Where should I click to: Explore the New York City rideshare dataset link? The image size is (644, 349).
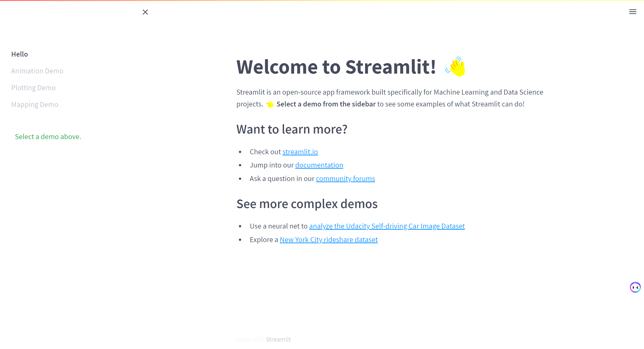point(329,240)
